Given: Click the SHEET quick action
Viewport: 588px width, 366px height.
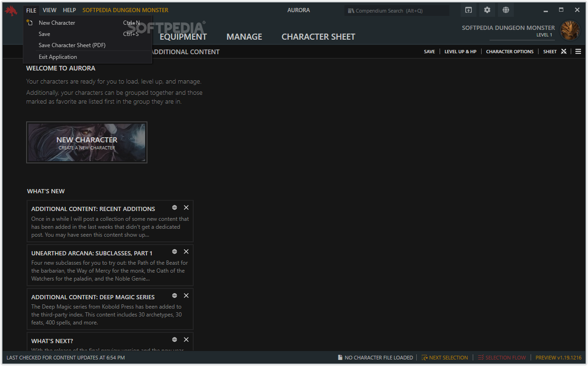Looking at the screenshot, I should click(550, 52).
